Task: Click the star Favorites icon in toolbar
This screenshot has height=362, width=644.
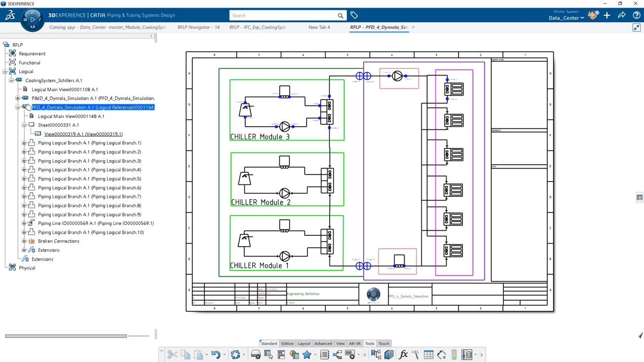Action: (x=307, y=355)
